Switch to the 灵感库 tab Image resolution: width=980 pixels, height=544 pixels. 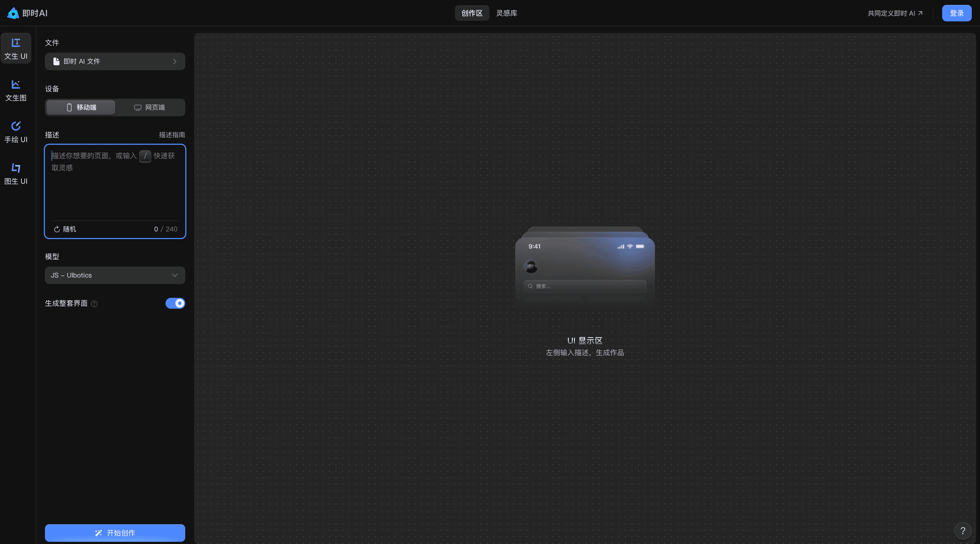click(x=507, y=13)
